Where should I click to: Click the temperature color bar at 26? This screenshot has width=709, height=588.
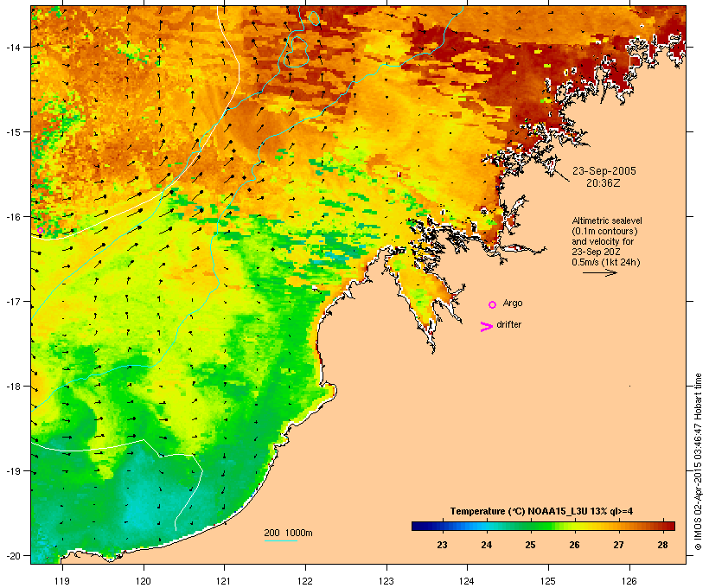point(574,526)
